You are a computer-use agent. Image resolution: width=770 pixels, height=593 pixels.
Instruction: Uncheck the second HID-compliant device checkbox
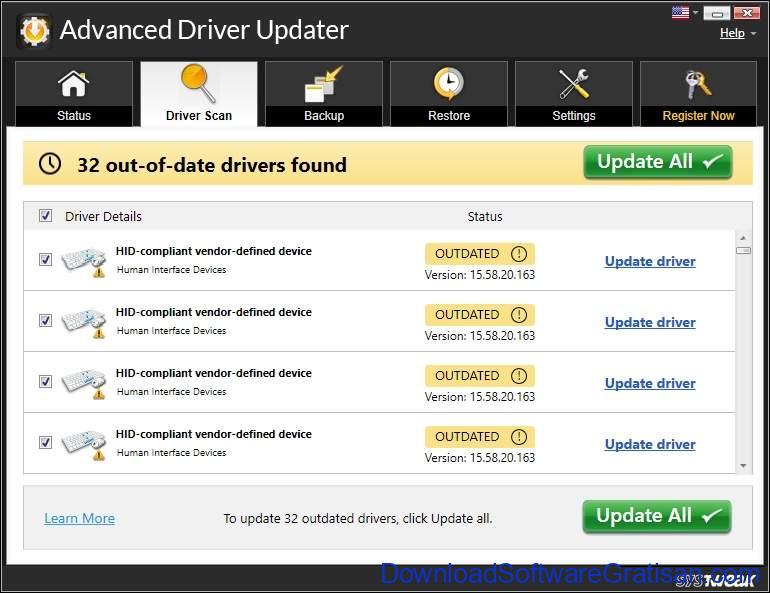point(45,321)
